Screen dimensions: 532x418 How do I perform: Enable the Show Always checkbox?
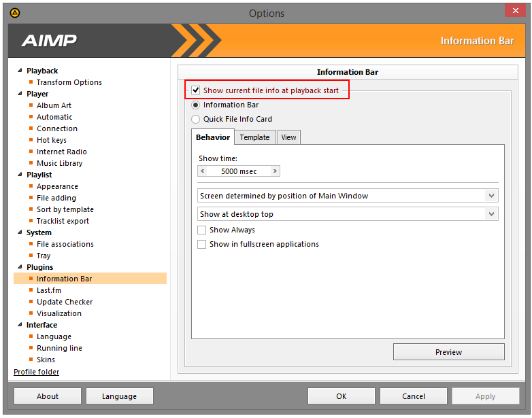[202, 230]
